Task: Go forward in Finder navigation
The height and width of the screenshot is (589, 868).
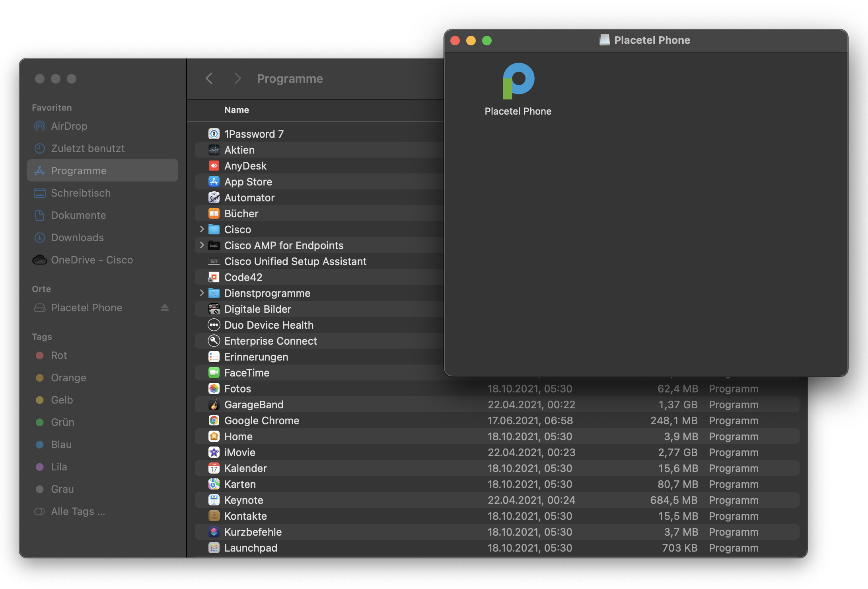Action: point(237,78)
